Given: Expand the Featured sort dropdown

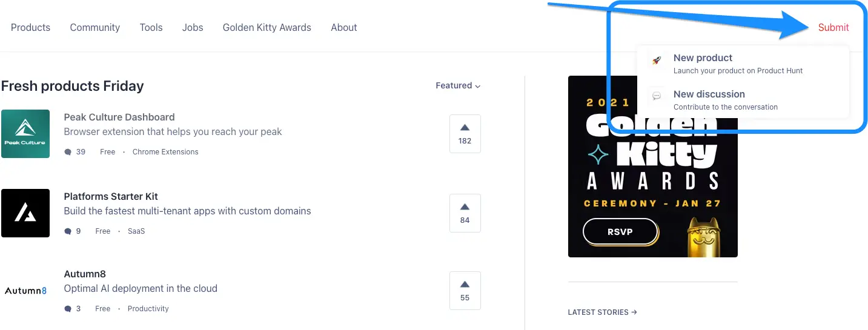Looking at the screenshot, I should [x=458, y=86].
